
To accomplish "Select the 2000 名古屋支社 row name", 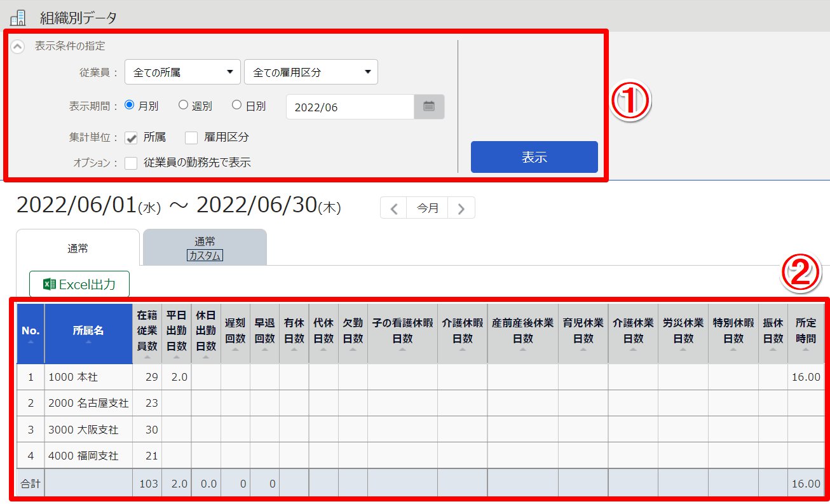I will (88, 403).
